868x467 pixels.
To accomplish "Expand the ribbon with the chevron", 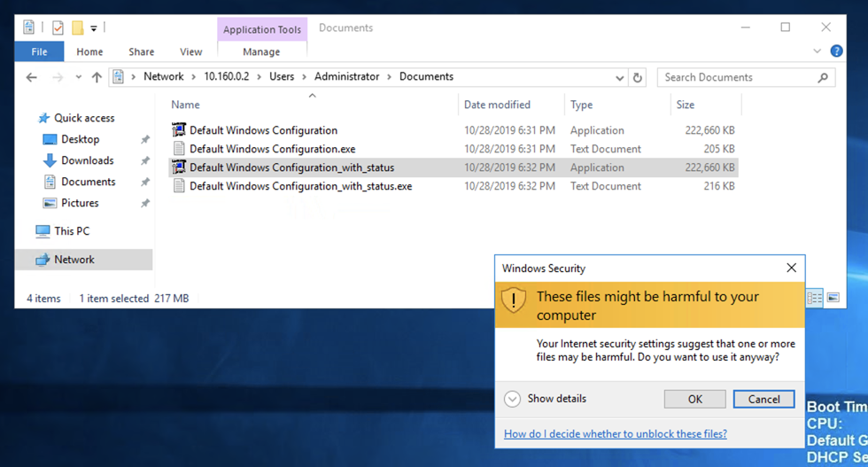I will 817,51.
